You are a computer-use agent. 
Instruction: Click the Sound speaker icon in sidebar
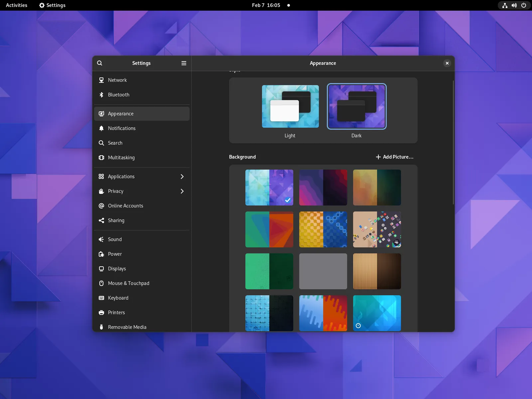click(x=101, y=239)
